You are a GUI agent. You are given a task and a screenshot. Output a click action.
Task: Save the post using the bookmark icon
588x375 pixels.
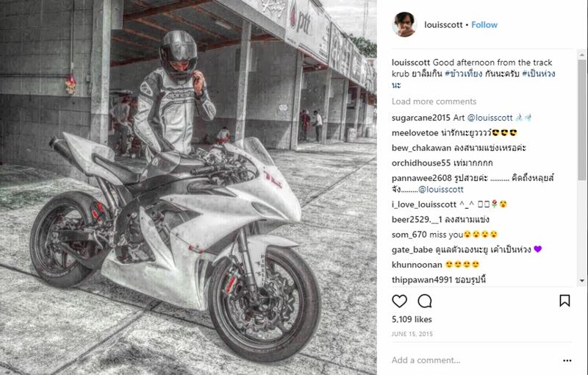(564, 301)
